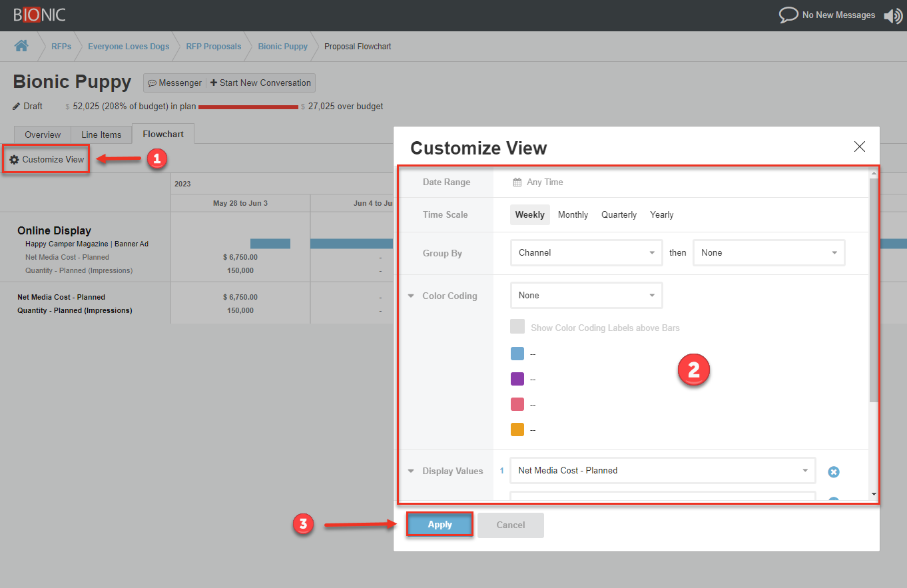The width and height of the screenshot is (907, 588).
Task: Select Monthly time scale
Action: [x=573, y=215]
